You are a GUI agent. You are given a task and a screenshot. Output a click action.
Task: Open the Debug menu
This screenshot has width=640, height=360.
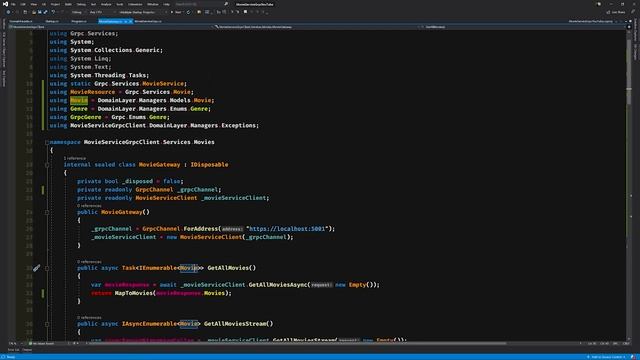click(81, 4)
